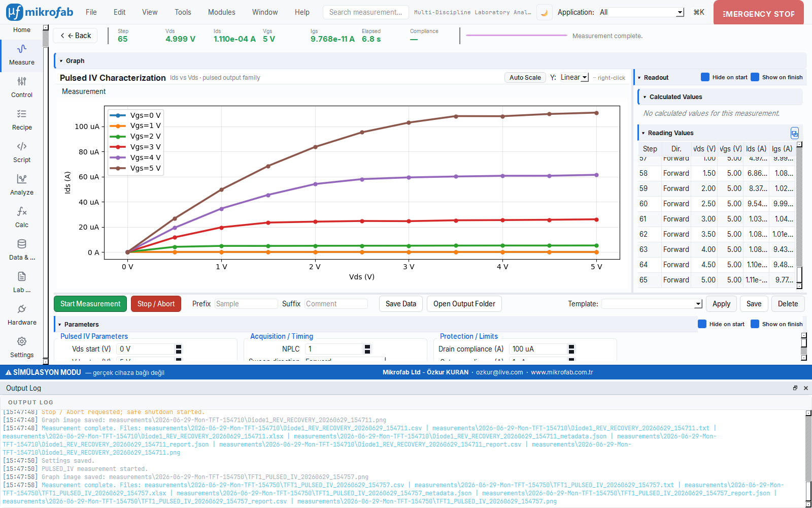This screenshot has height=508, width=812.
Task: Collapse the Parameters section
Action: [x=60, y=325]
